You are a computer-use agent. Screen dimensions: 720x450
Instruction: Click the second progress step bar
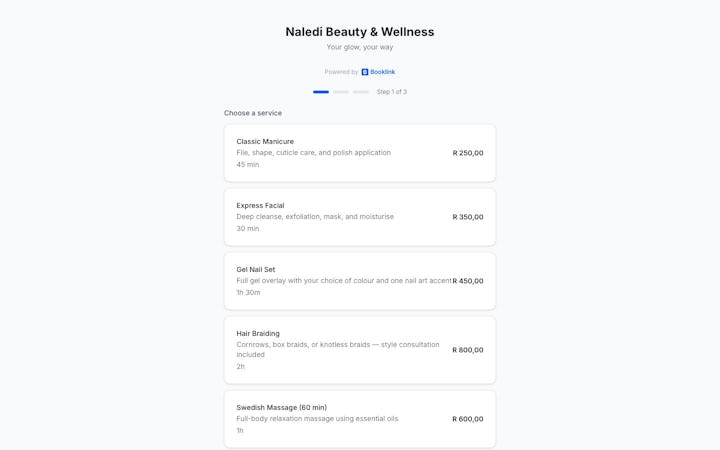[341, 92]
